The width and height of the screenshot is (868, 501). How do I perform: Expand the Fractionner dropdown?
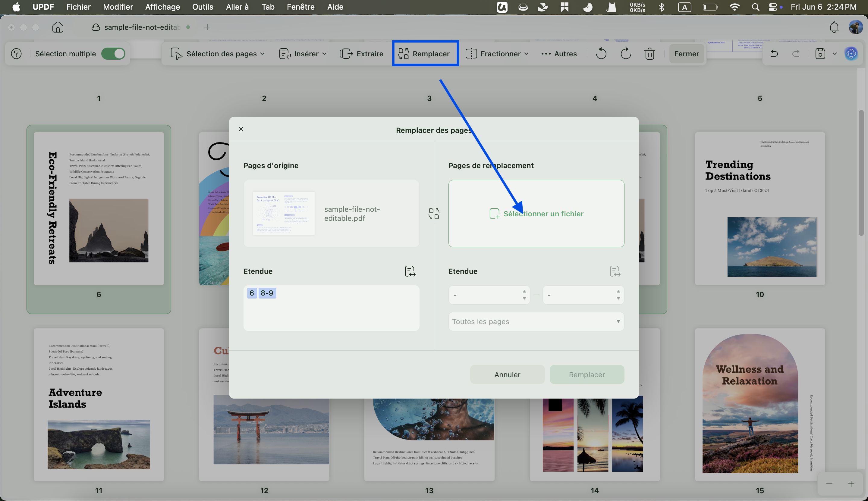(x=497, y=54)
